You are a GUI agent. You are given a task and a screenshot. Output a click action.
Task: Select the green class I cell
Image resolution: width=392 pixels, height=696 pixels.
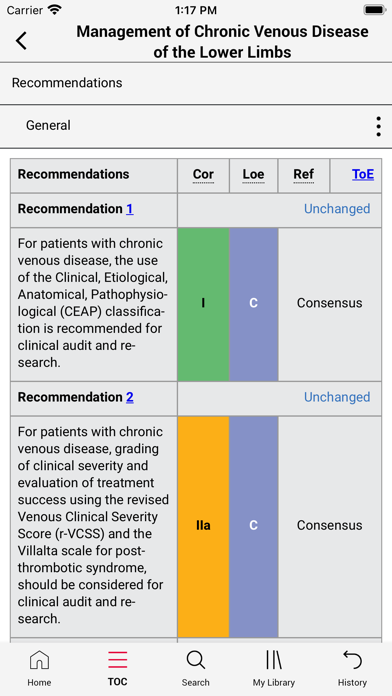[x=203, y=304]
